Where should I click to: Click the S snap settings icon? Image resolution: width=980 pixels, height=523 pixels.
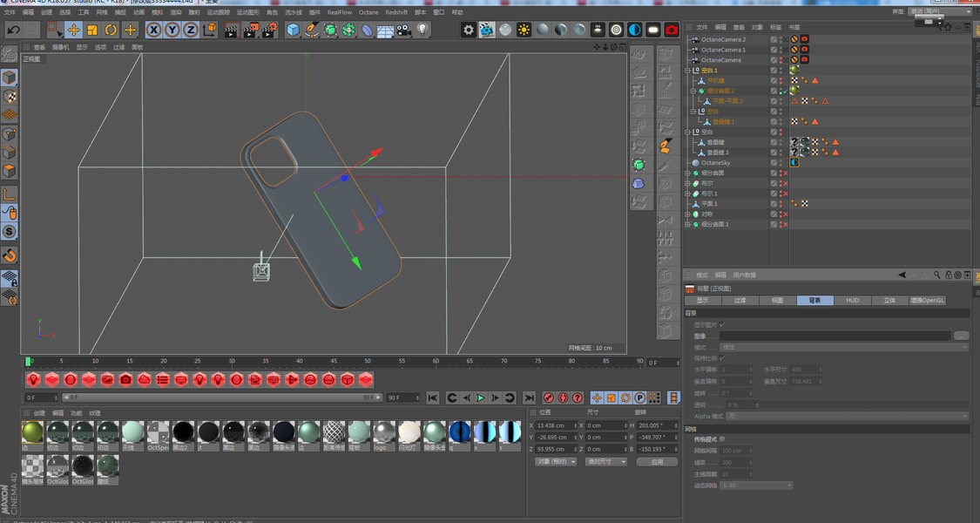[9, 232]
